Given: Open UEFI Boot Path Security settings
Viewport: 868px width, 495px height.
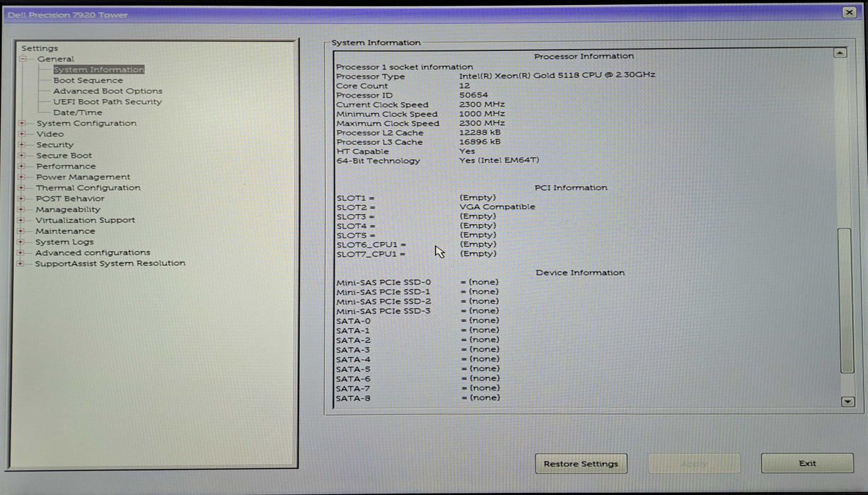Looking at the screenshot, I should point(110,101).
